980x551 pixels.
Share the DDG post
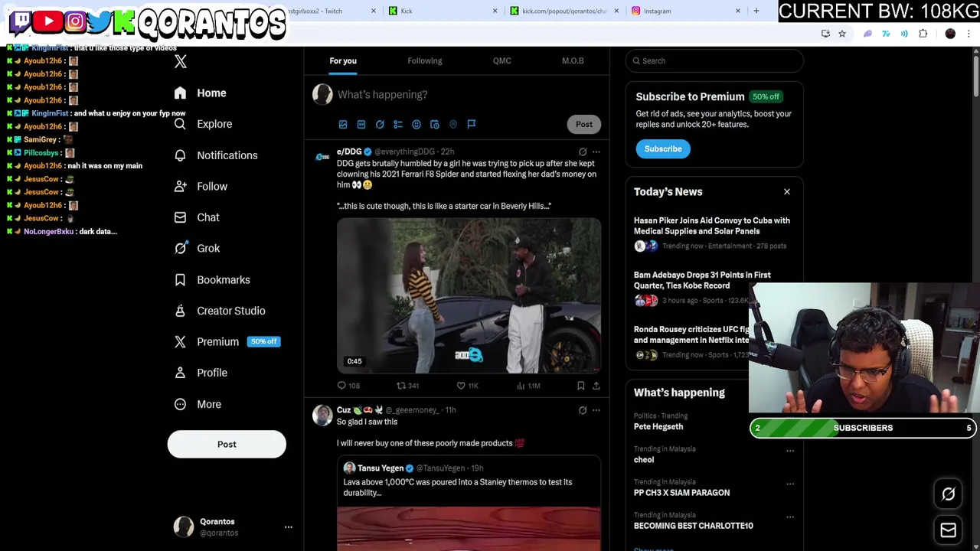(x=596, y=386)
